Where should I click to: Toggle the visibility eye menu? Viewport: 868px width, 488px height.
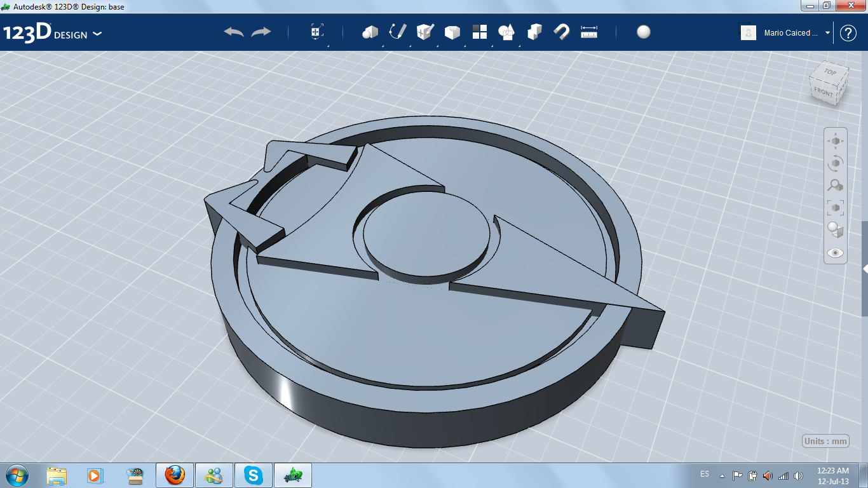pos(836,253)
